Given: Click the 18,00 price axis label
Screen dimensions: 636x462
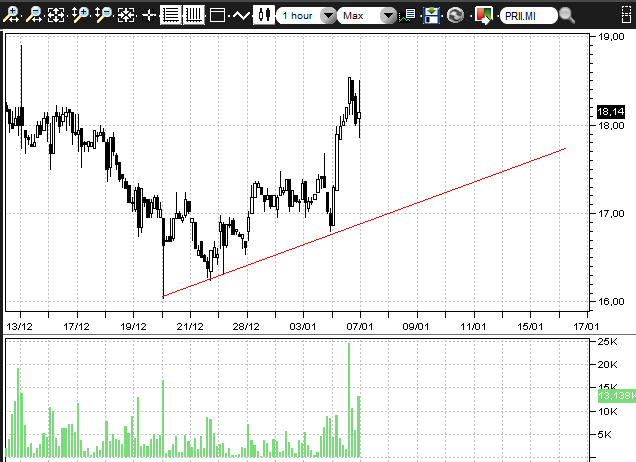Looking at the screenshot, I should [x=611, y=125].
